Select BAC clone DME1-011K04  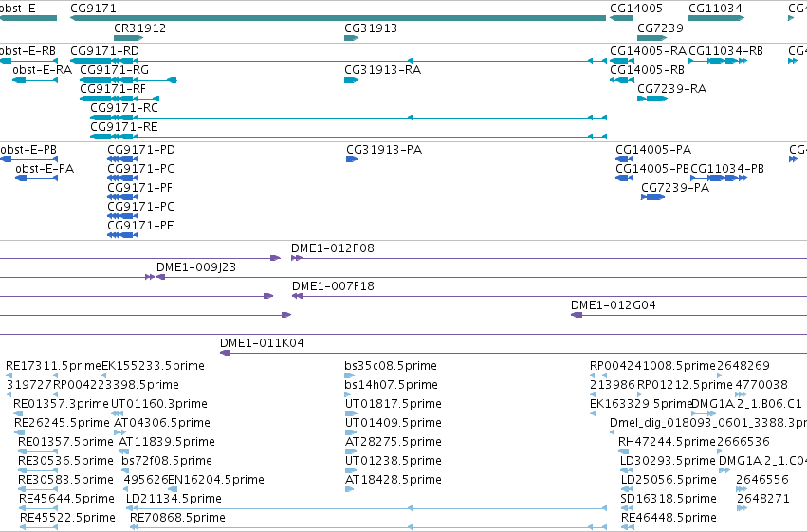click(x=513, y=353)
